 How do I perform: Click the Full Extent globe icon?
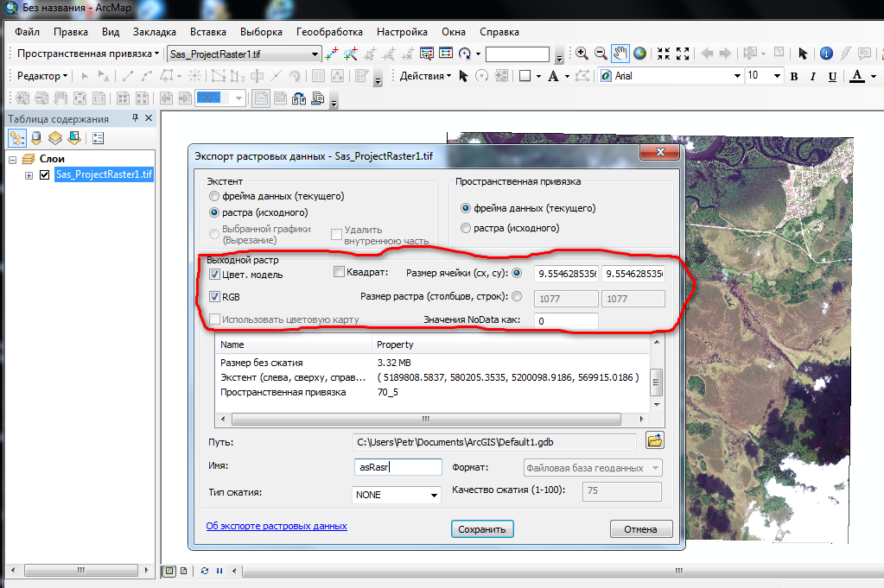[x=639, y=54]
